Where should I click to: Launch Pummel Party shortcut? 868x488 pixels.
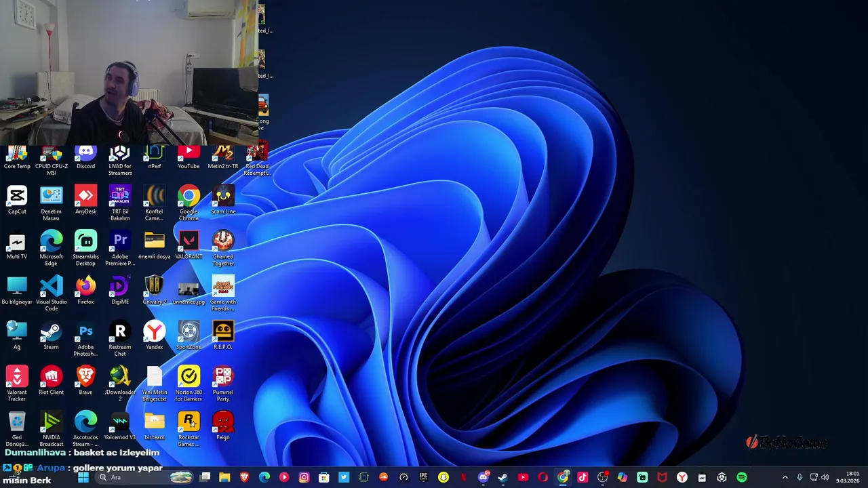[223, 384]
